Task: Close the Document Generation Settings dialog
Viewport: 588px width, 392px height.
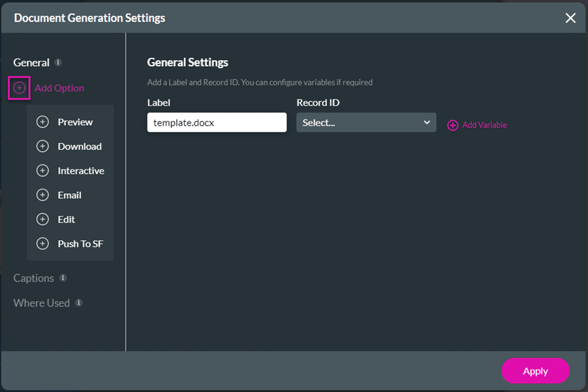Action: tap(570, 18)
